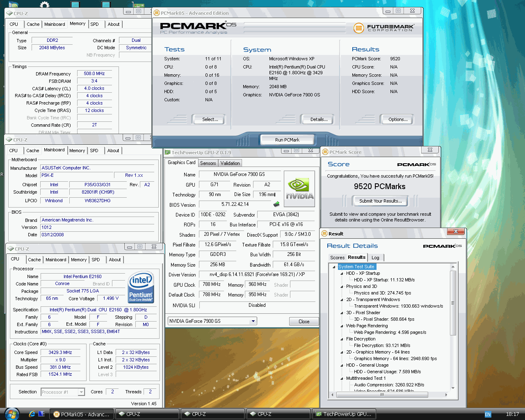
Task: Click Submit Your Results... button
Action: pos(381,201)
